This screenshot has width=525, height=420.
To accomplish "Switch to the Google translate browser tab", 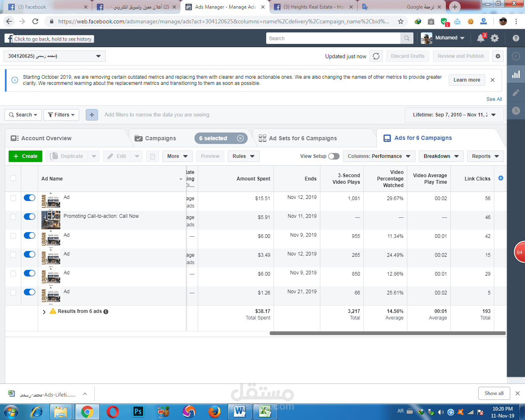I will coord(402,7).
